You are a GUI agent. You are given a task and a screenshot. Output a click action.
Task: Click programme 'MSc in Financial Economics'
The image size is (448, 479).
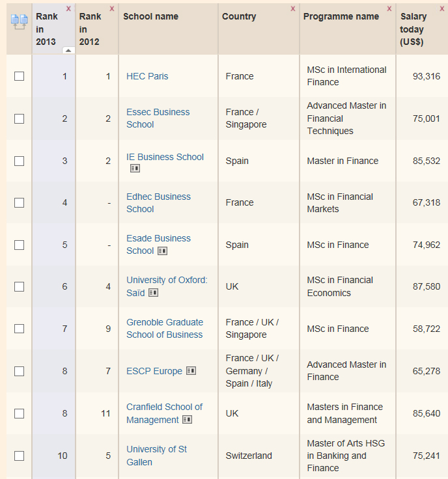pyautogui.click(x=340, y=286)
